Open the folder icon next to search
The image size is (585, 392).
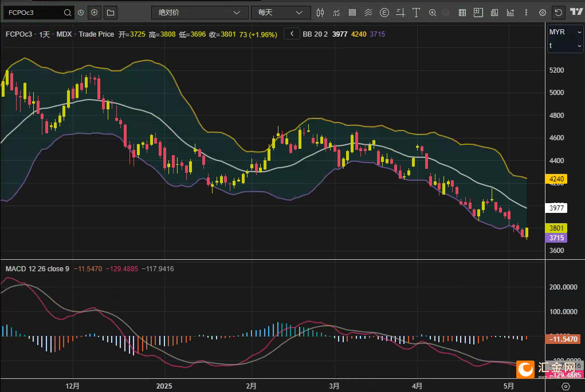pos(111,12)
